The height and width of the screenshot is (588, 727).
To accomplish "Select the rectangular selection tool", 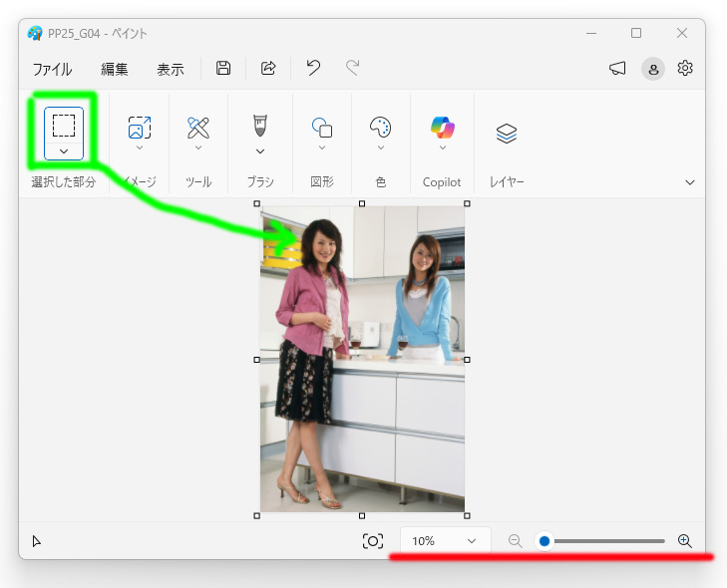I will [x=64, y=126].
